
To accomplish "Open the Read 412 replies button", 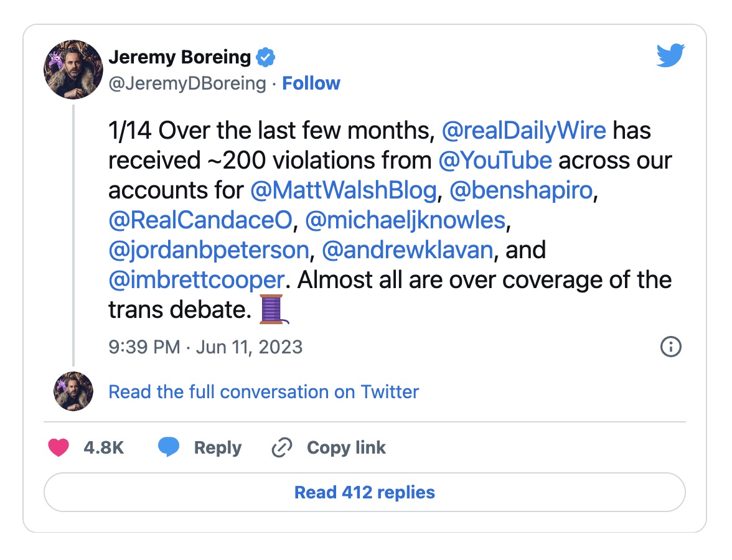I will click(365, 492).
